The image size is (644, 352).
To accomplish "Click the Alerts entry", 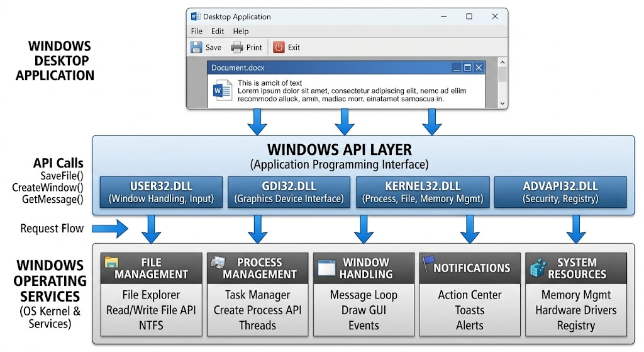I will coord(470,326).
